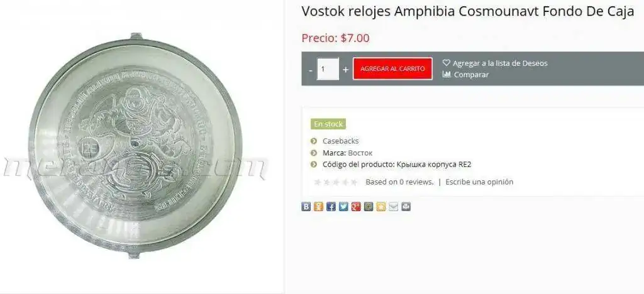
Task: Share via the Google Plus icon
Action: [x=356, y=207]
